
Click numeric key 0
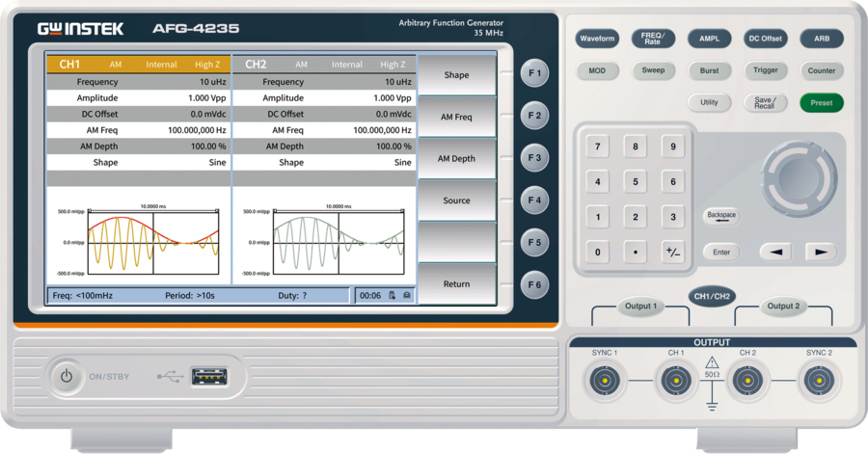(597, 253)
